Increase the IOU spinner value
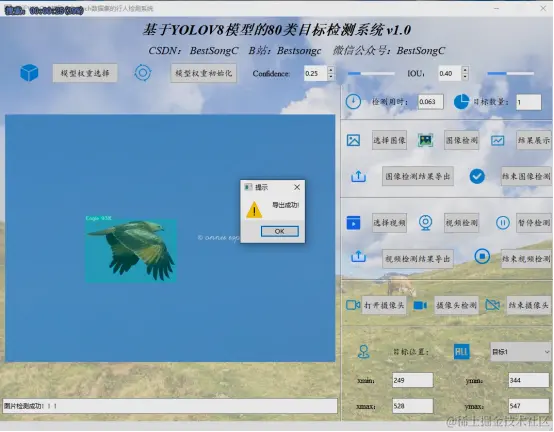 coord(465,70)
